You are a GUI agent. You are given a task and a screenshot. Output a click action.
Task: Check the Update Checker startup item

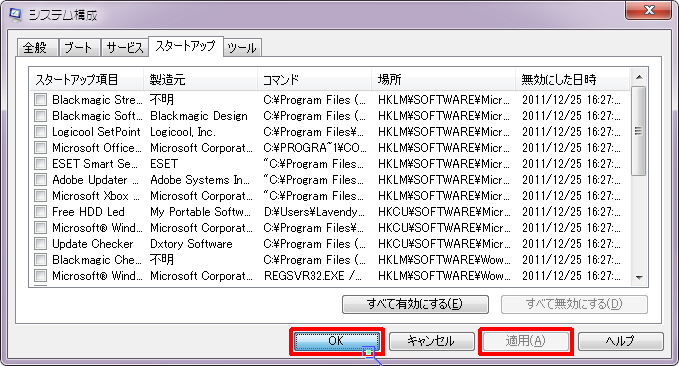tap(41, 244)
